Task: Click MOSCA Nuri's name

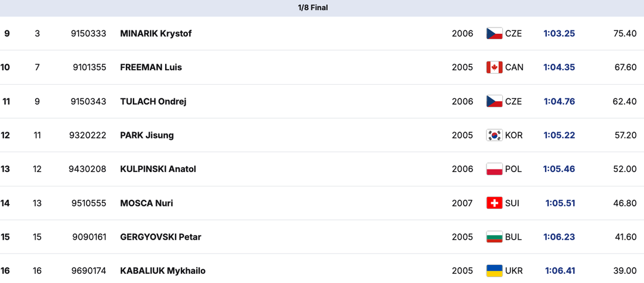Action: pyautogui.click(x=146, y=203)
